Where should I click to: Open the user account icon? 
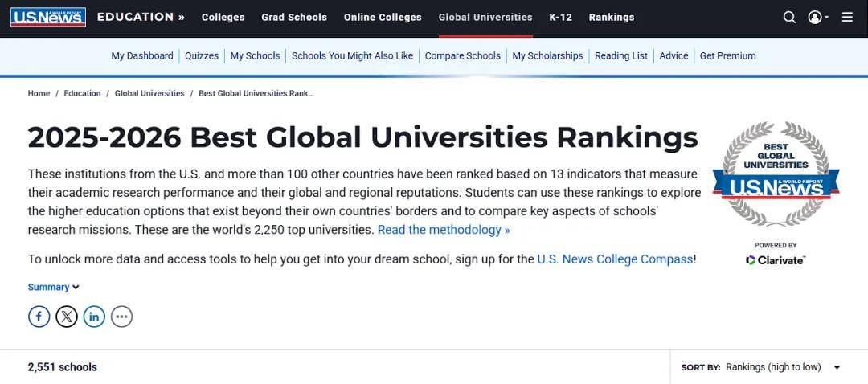[x=816, y=17]
